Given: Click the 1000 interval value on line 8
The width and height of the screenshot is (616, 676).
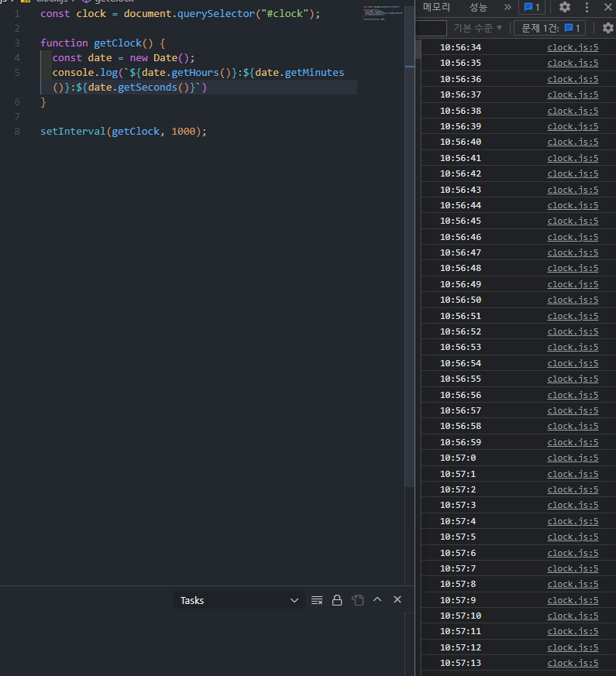Looking at the screenshot, I should click(184, 132).
